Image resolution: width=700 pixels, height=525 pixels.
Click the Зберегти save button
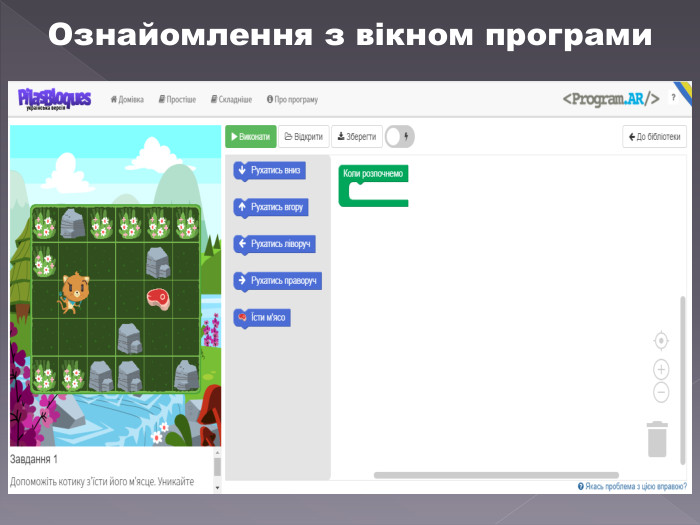click(x=357, y=137)
